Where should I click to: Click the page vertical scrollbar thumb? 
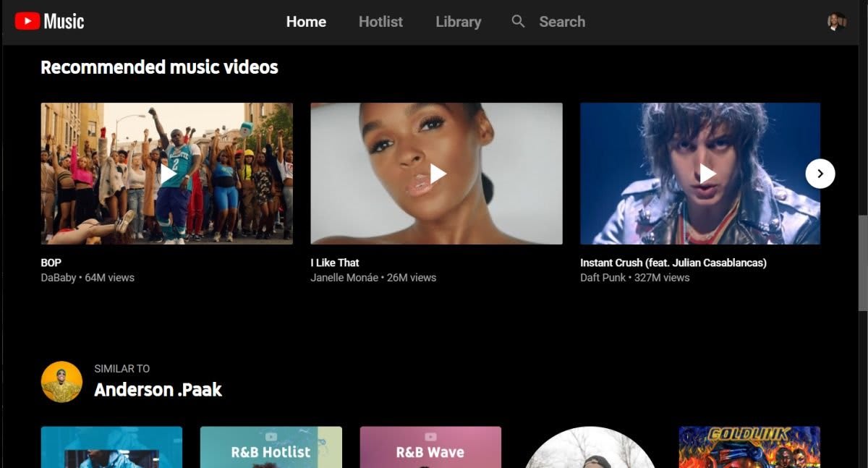click(862, 263)
